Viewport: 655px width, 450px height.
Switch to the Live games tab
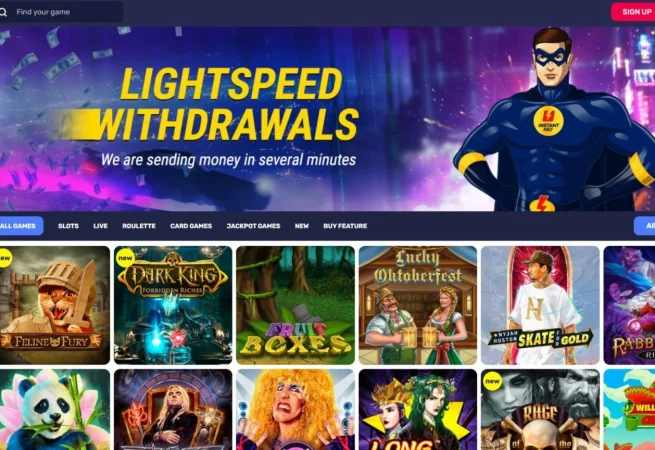click(x=100, y=226)
